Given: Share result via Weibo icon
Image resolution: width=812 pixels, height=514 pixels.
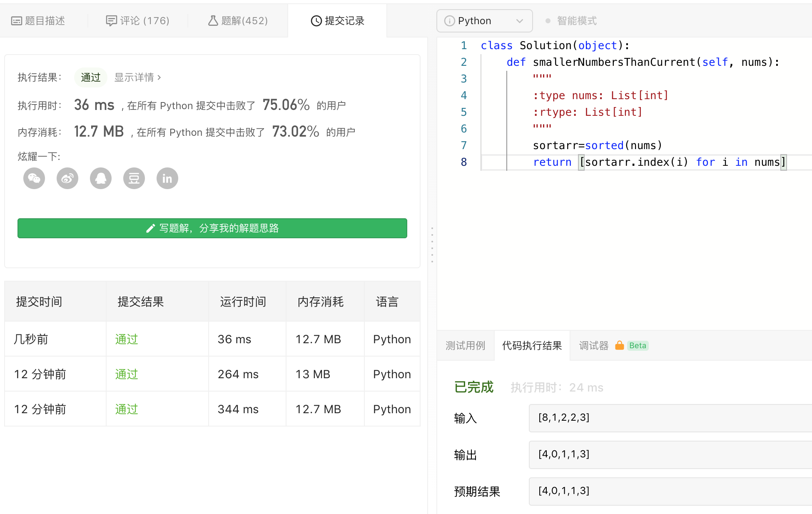Looking at the screenshot, I should [x=67, y=179].
